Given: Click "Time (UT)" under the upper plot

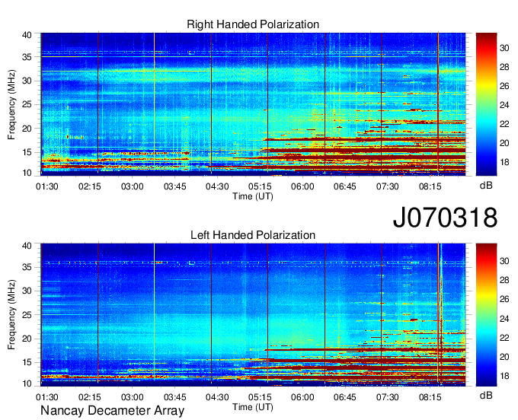Looking at the screenshot, I should pyautogui.click(x=253, y=196).
